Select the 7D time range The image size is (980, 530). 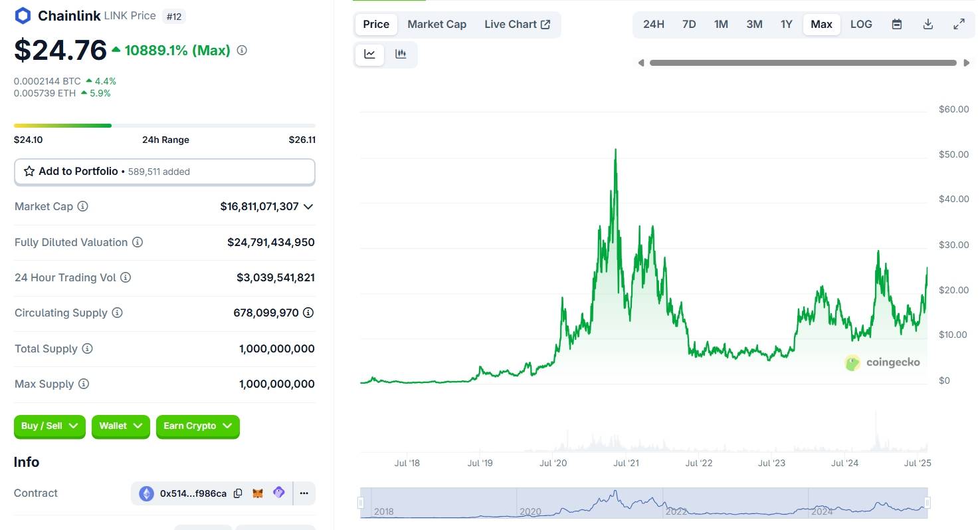click(x=689, y=25)
